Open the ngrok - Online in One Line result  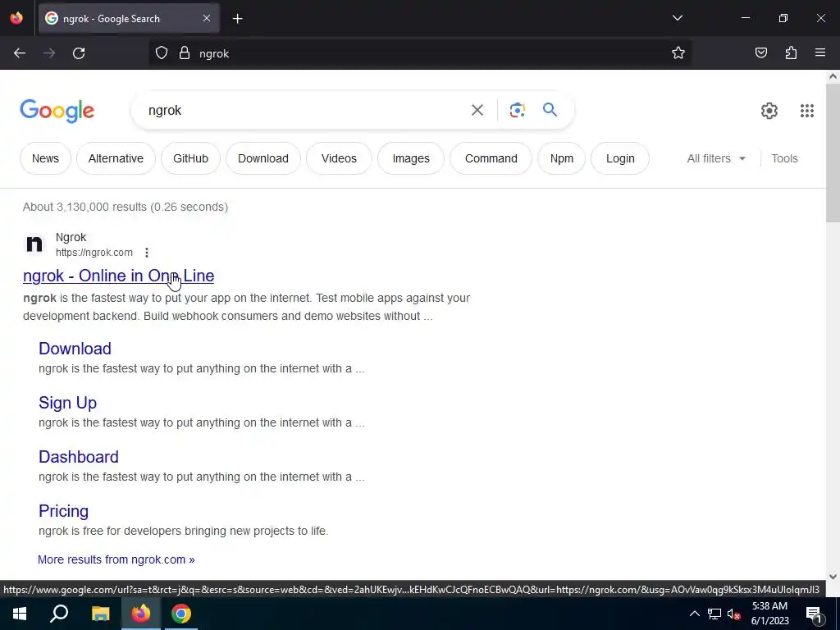118,276
